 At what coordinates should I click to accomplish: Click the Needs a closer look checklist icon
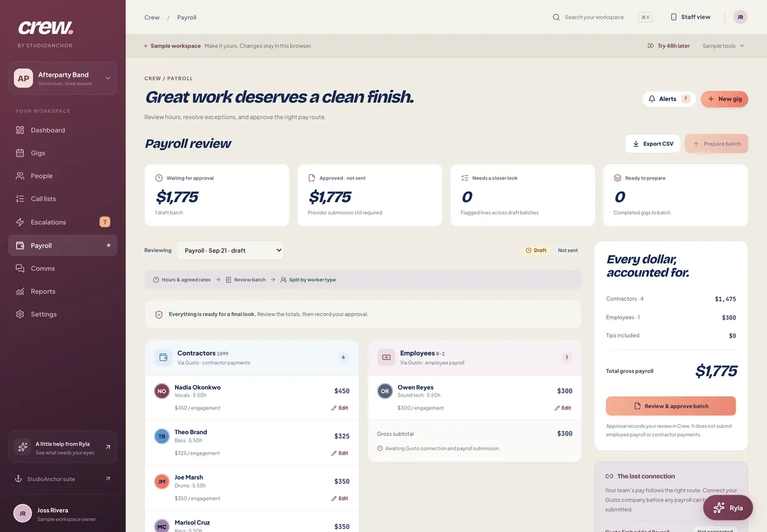click(x=465, y=178)
